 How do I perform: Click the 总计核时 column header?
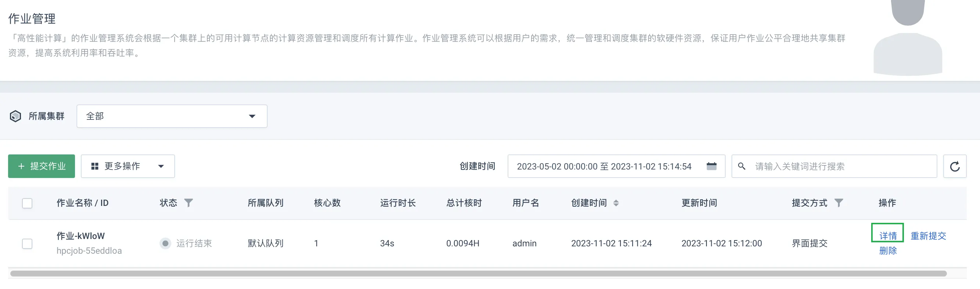464,203
